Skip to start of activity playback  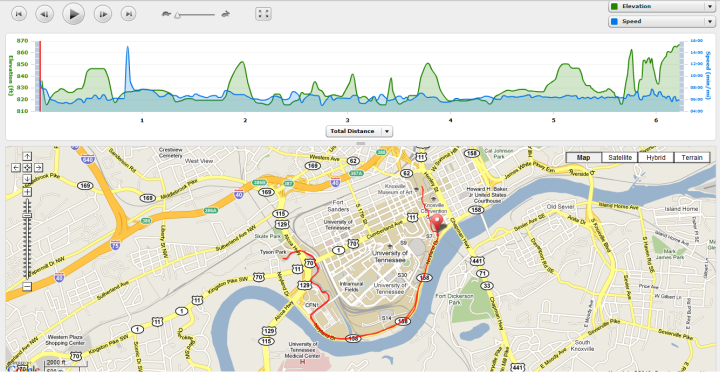(18, 14)
